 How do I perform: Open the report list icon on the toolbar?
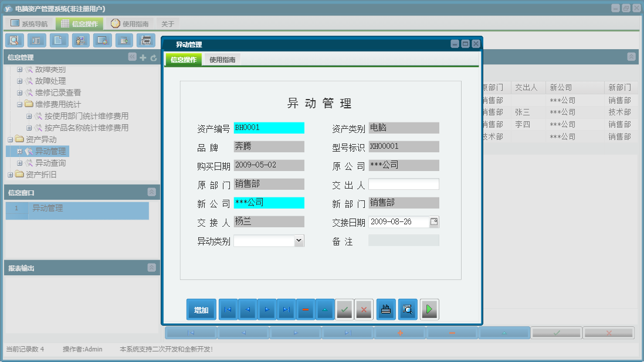click(x=37, y=40)
